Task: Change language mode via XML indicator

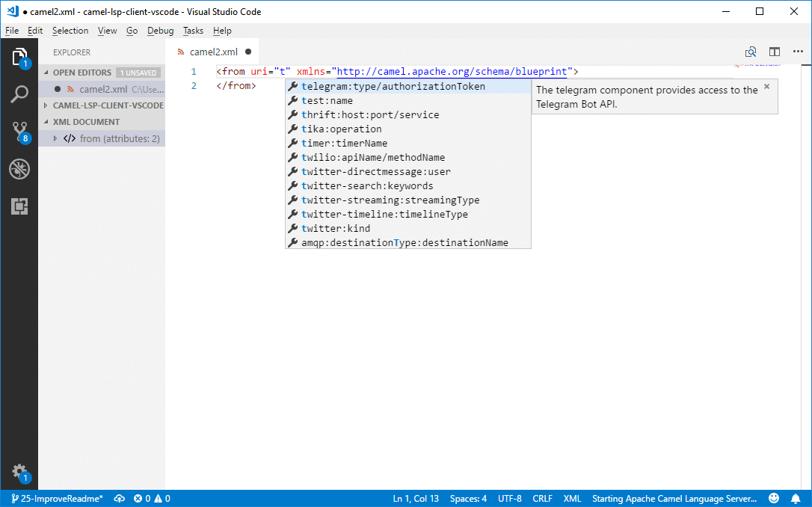Action: [x=572, y=498]
